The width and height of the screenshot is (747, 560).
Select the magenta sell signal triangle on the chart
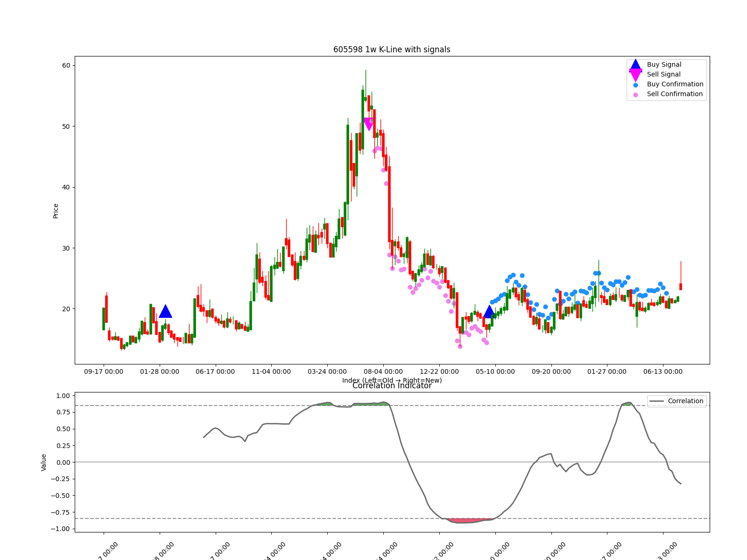click(x=368, y=124)
